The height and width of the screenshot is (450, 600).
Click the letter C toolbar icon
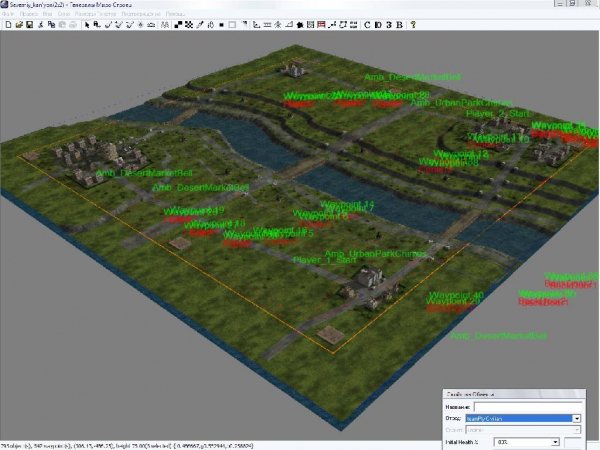tap(368, 24)
